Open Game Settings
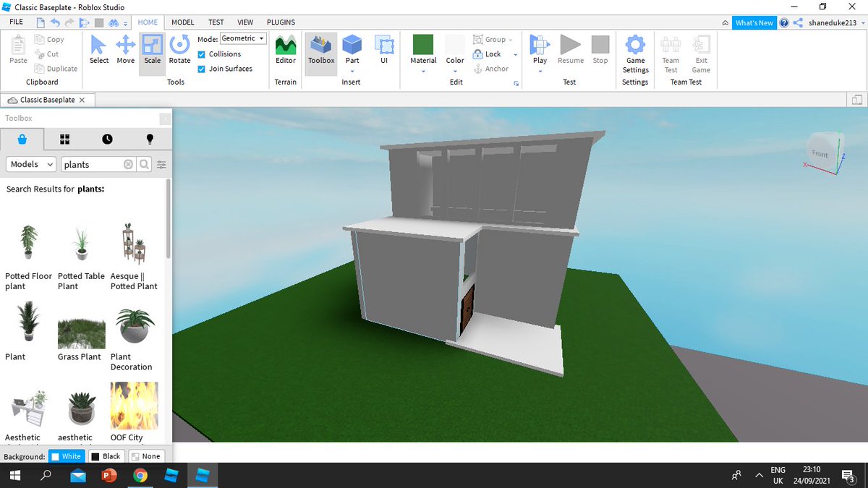This screenshot has height=488, width=868. pos(635,53)
